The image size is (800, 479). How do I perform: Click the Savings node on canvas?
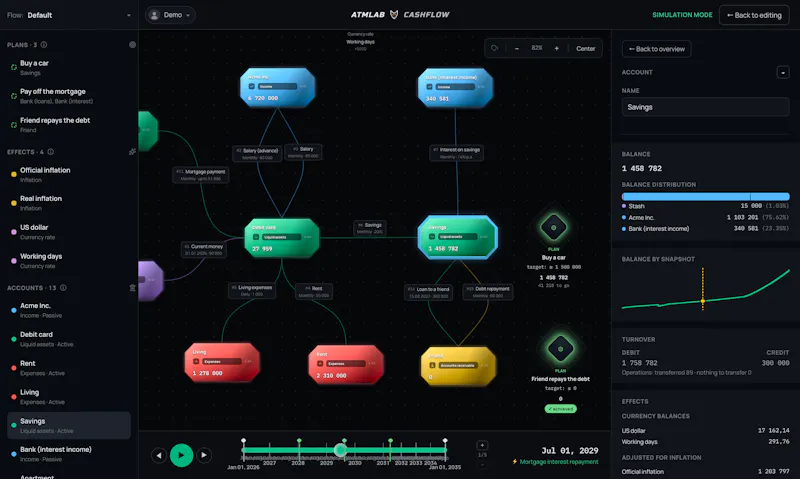click(x=458, y=238)
